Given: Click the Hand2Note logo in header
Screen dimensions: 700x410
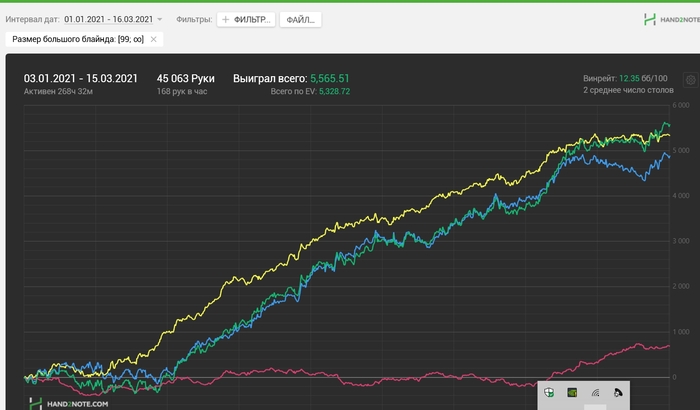Looking at the screenshot, I should (671, 19).
